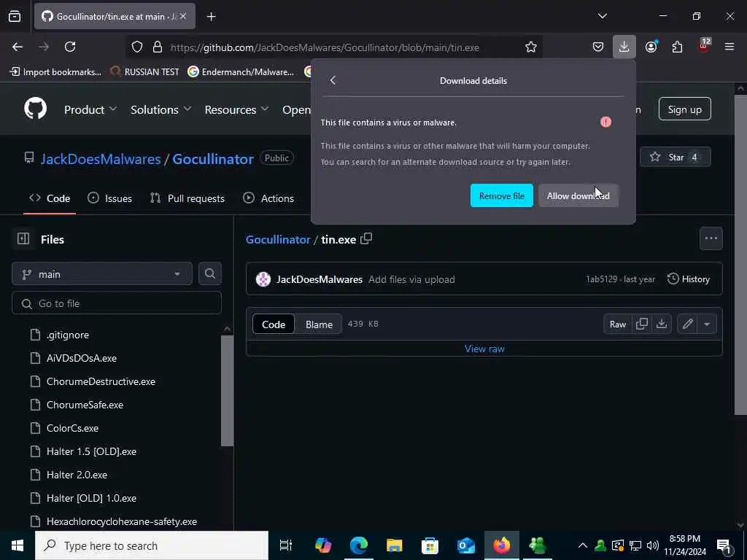Click the Raw button

tap(617, 324)
